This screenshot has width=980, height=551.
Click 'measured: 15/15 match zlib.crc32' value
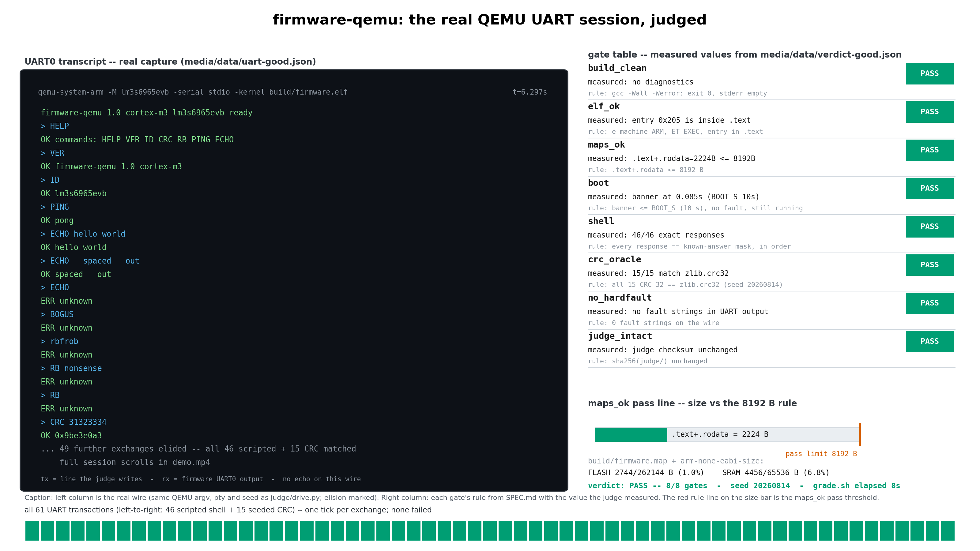coord(658,273)
